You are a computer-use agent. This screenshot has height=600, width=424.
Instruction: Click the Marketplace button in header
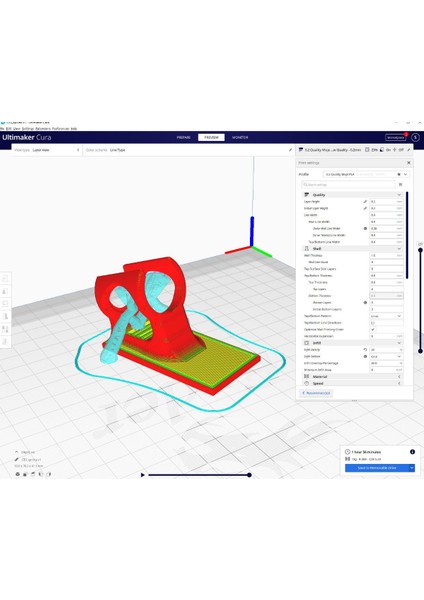click(x=395, y=137)
